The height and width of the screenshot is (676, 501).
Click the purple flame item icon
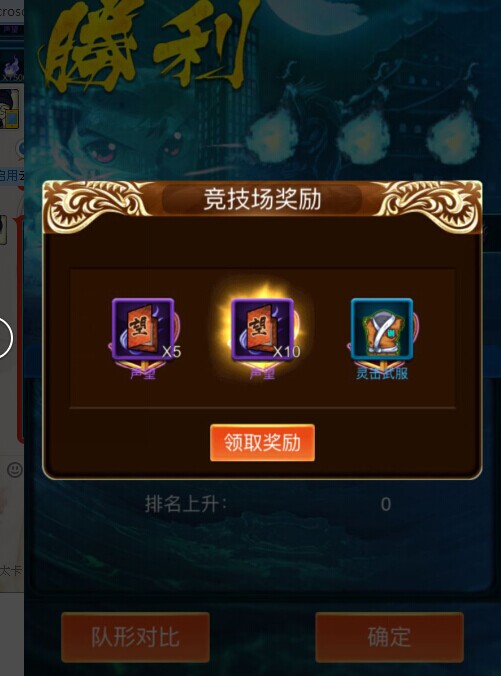pyautogui.click(x=12, y=67)
